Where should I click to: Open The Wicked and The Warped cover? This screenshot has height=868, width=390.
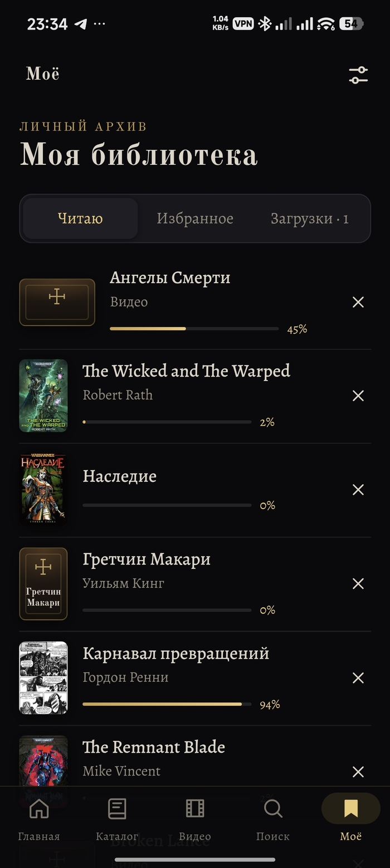[x=43, y=396]
